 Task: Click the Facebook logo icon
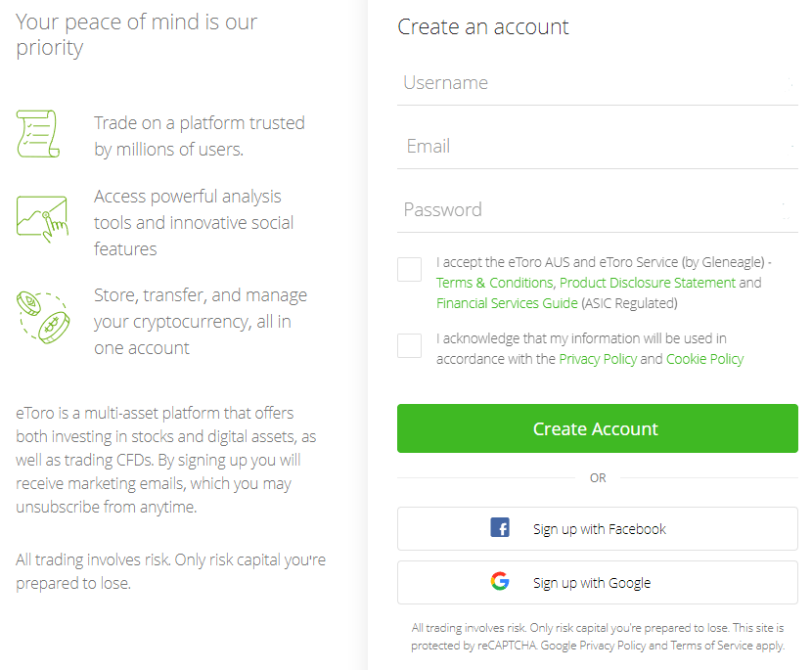(500, 527)
